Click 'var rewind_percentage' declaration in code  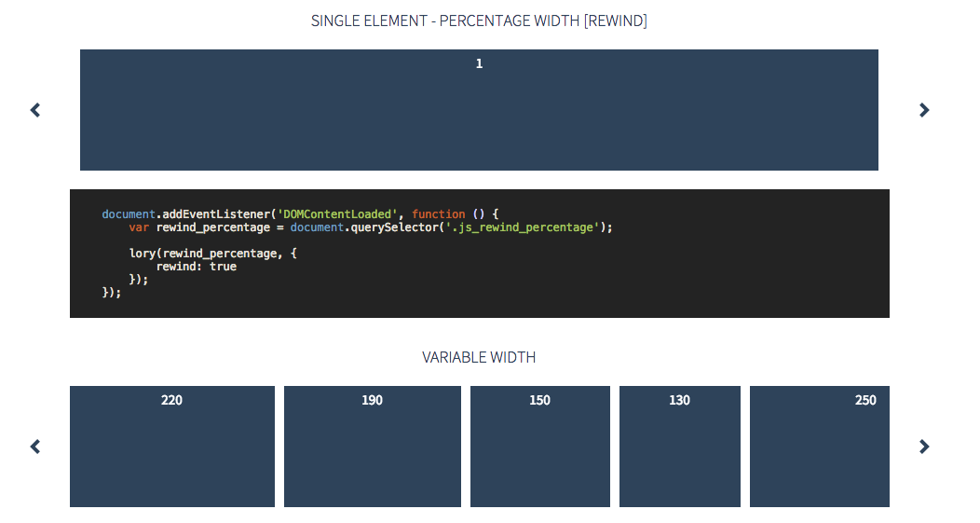tap(199, 227)
